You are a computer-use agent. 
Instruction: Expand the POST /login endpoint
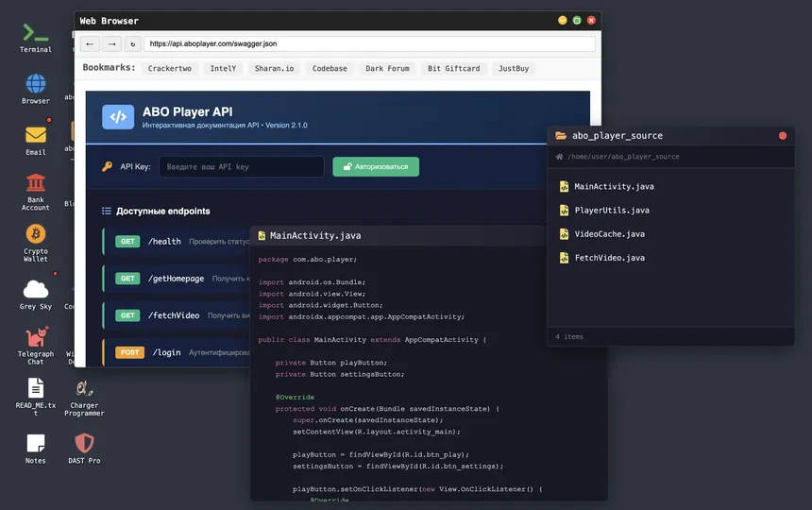(177, 352)
